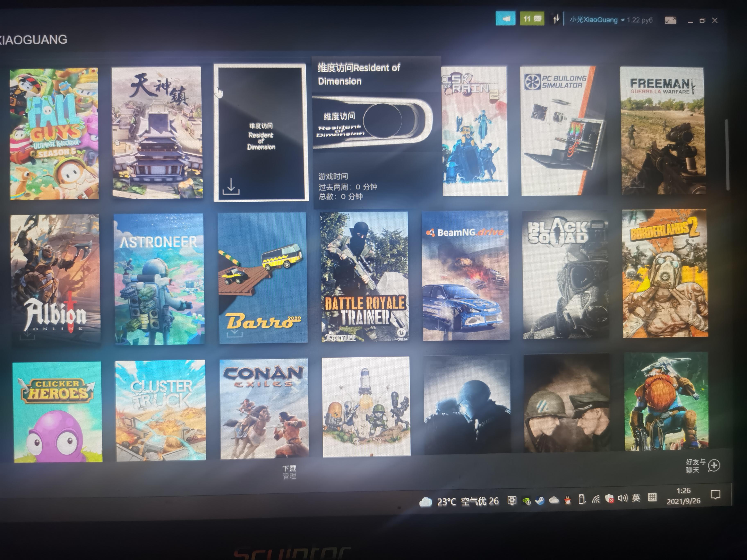Open OneDrive cloud tray icon

click(x=554, y=500)
